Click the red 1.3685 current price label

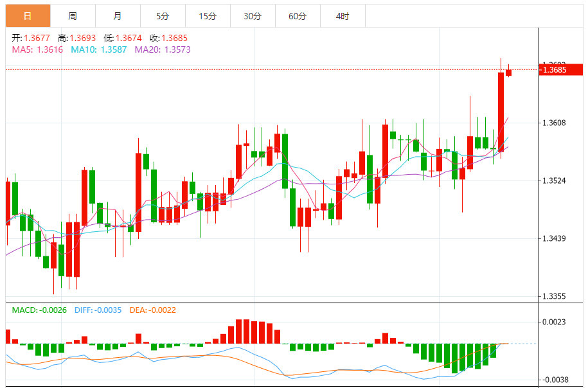560,70
